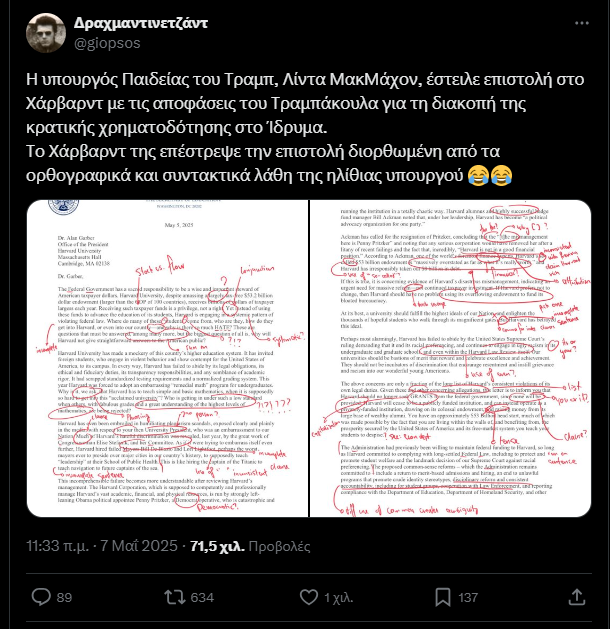
Task: Open the profile avatar of Δραχμαντινετζάντ
Action: [x=46, y=33]
